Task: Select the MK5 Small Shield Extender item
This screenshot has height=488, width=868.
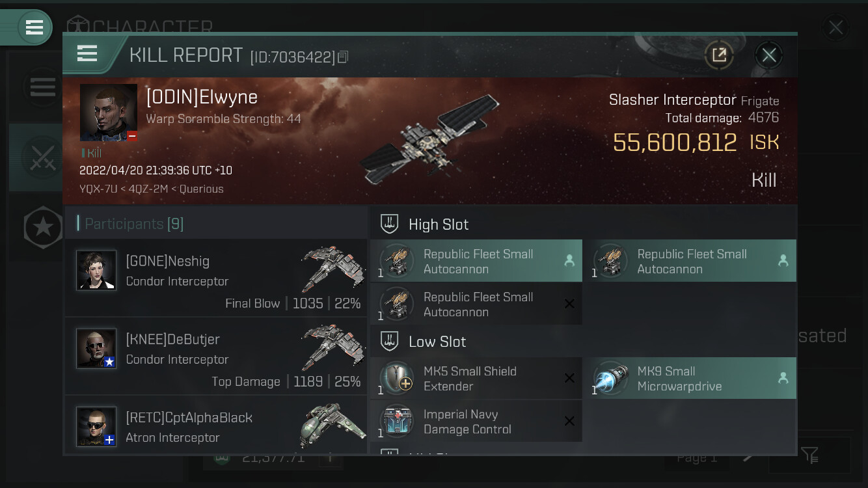Action: pos(476,379)
